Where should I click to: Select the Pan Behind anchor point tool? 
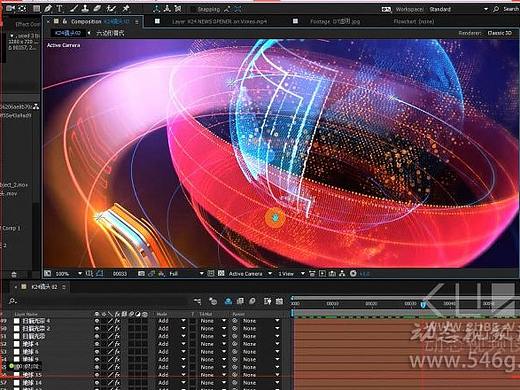(x=22, y=8)
